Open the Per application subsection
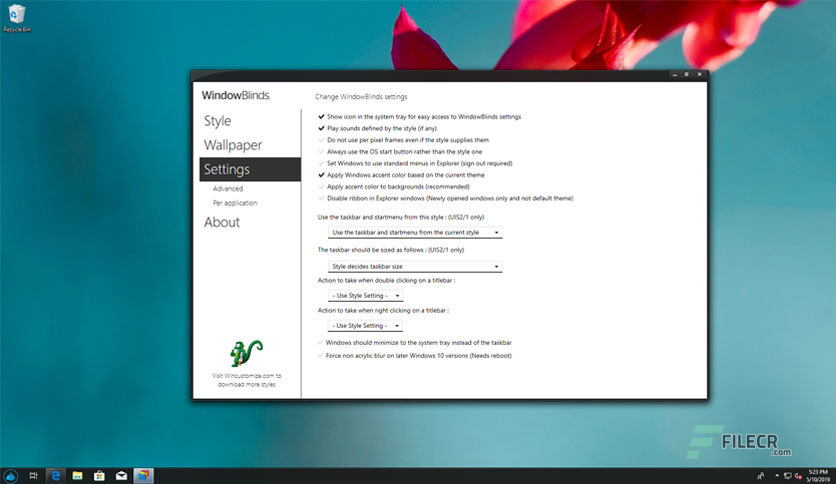The height and width of the screenshot is (484, 836). pyautogui.click(x=235, y=203)
